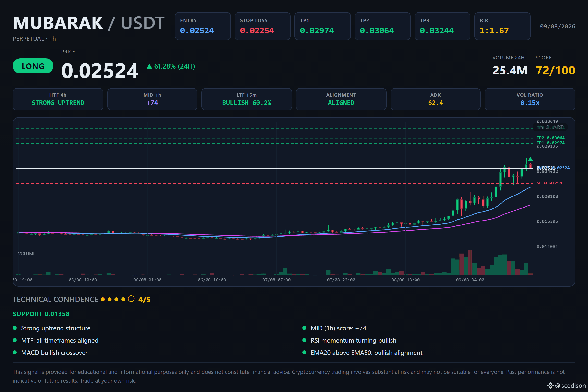Screen dimensions: 588x392
Task: Click the empty fifth confidence circle
Action: point(131,299)
